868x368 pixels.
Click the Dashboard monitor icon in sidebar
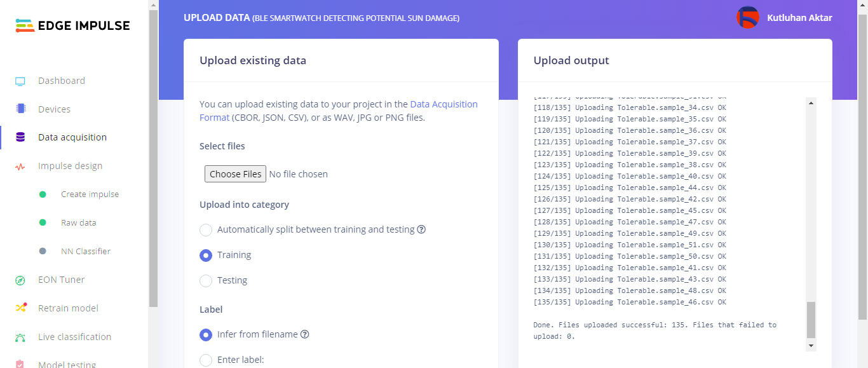tap(20, 81)
